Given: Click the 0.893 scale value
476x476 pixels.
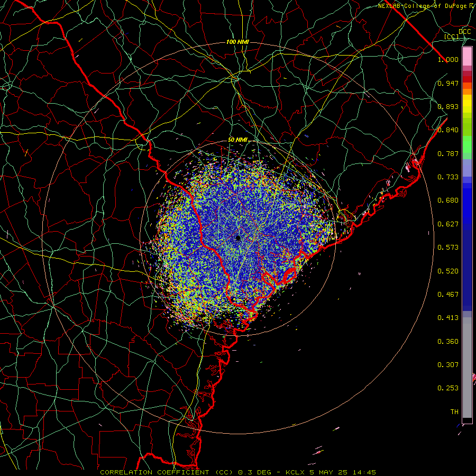Looking at the screenshot, I should [448, 106].
